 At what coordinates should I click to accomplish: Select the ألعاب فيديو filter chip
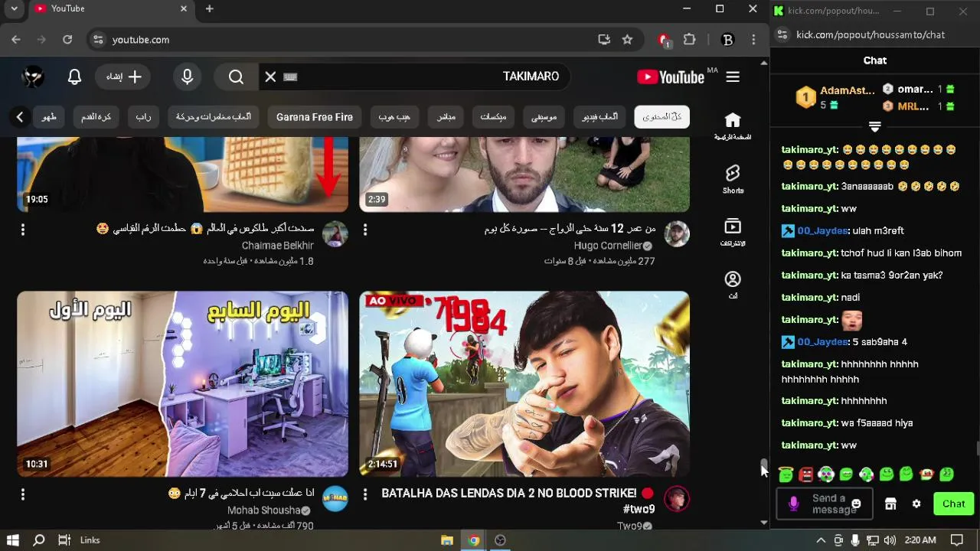point(600,117)
